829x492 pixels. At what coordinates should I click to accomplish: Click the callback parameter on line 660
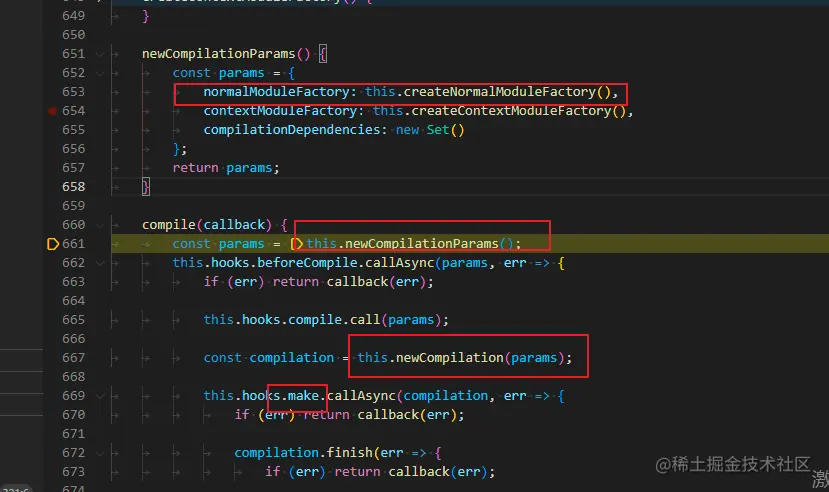234,225
